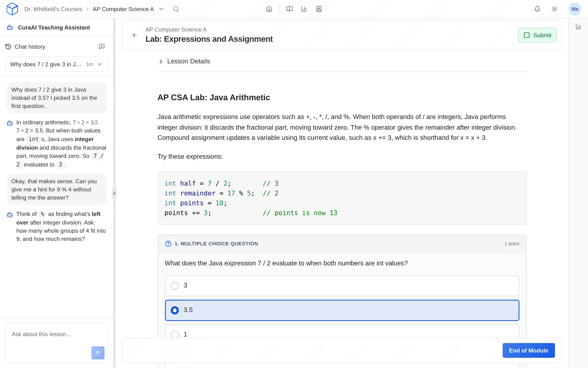This screenshot has width=588, height=368.
Task: Open the bar chart icon in top navigation
Action: click(x=304, y=9)
